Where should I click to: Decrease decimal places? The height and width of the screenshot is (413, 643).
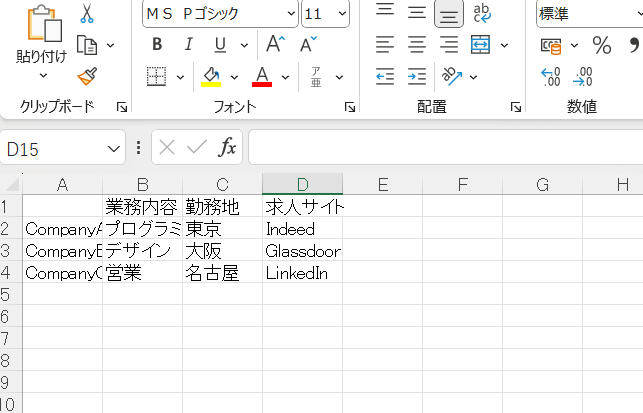point(583,77)
